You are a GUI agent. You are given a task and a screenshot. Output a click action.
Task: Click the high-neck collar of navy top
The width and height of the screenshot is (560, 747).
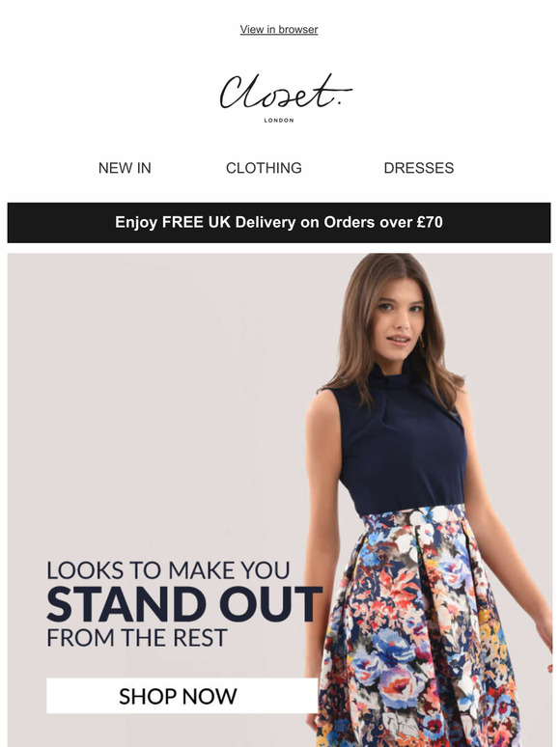pos(390,377)
